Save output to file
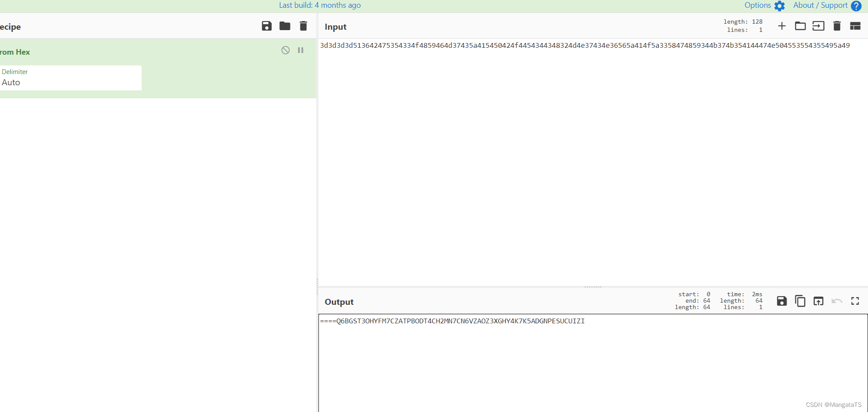Image resolution: width=868 pixels, height=412 pixels. (x=782, y=301)
